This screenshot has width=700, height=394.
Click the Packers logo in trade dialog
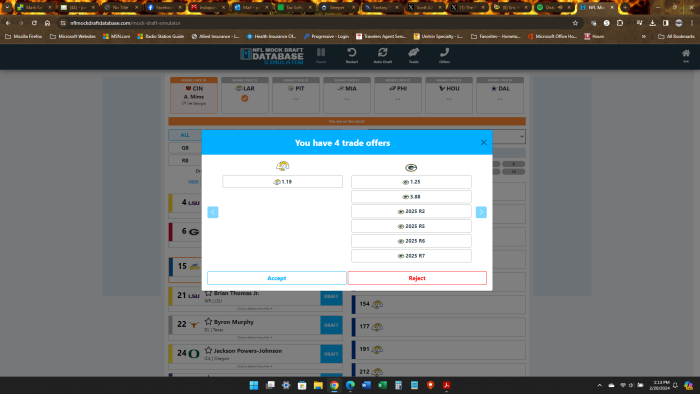point(411,168)
